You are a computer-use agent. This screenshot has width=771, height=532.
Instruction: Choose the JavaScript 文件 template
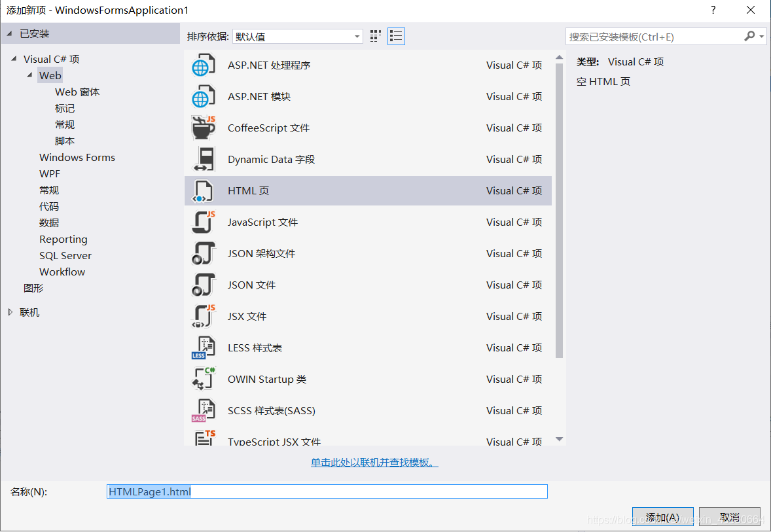(263, 222)
